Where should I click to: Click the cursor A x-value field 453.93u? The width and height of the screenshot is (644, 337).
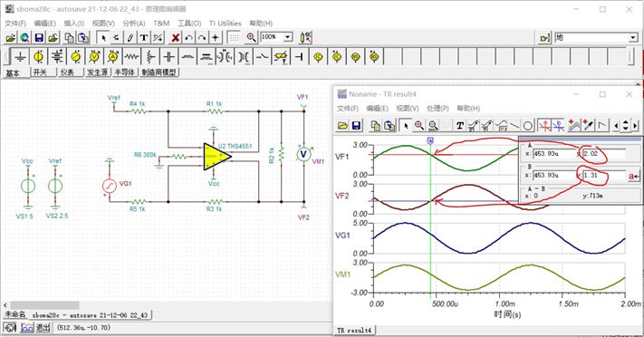(x=554, y=154)
